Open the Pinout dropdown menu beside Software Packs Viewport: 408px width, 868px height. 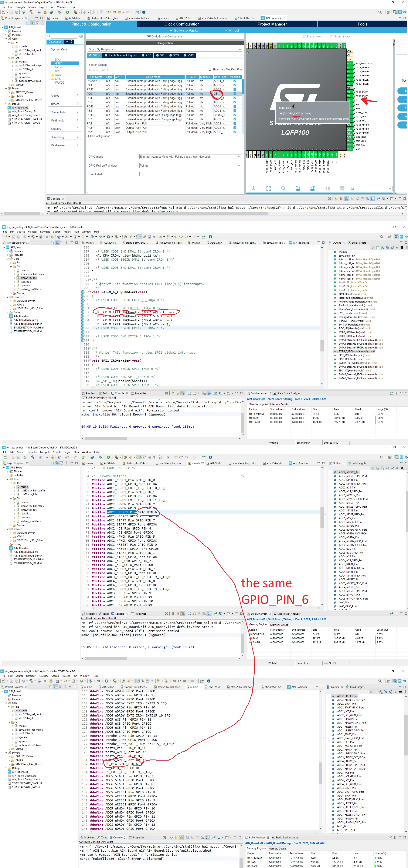coord(232,31)
